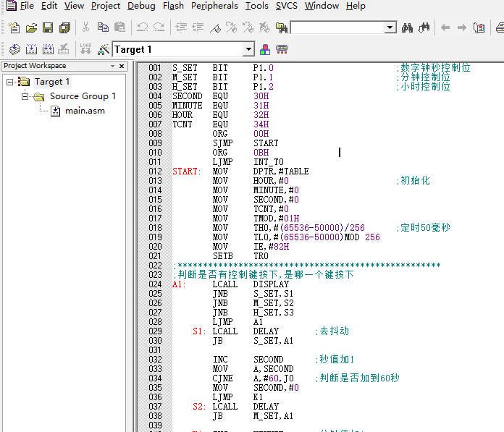Open the Peripherals menu
Image resolution: width=504 pixels, height=432 pixels.
pyautogui.click(x=214, y=6)
